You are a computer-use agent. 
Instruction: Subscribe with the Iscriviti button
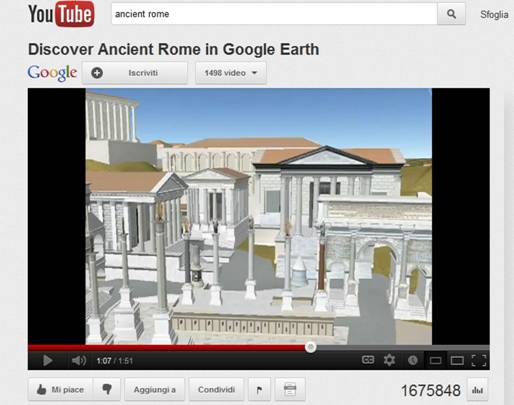coord(135,73)
